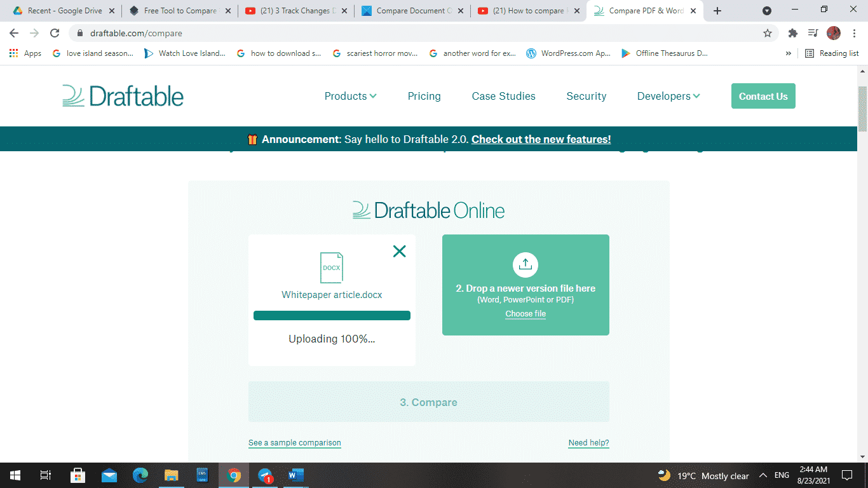Open the WordPress.com Ap... bookmark
The image size is (868, 488).
[569, 53]
